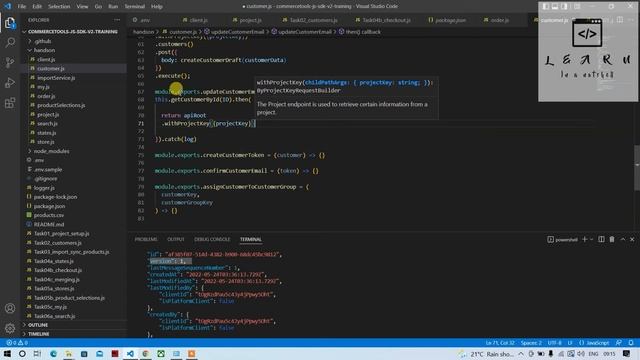Image resolution: width=640 pixels, height=360 pixels.
Task: Open the Terminal menu
Action: click(x=134, y=7)
